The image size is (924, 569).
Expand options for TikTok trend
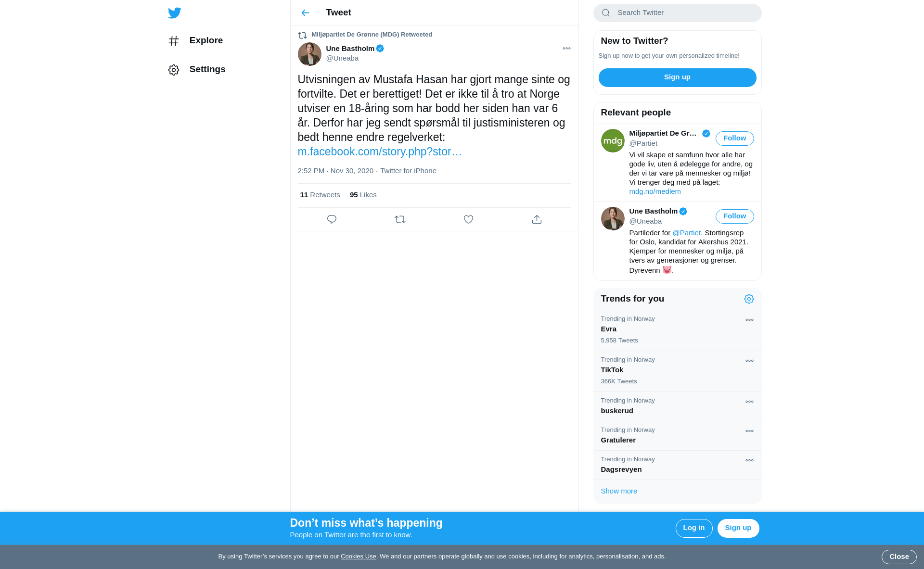749,361
